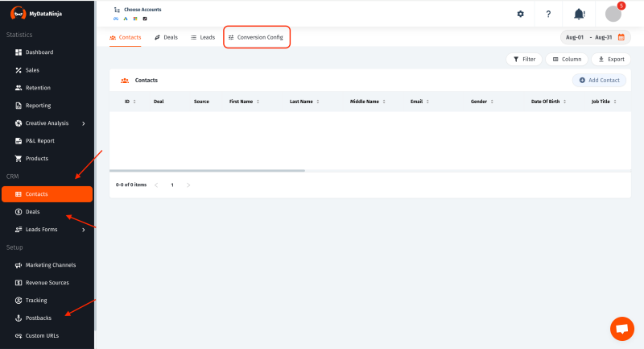Viewport: 644px width, 349px height.
Task: Open the notifications bell
Action: tap(579, 14)
